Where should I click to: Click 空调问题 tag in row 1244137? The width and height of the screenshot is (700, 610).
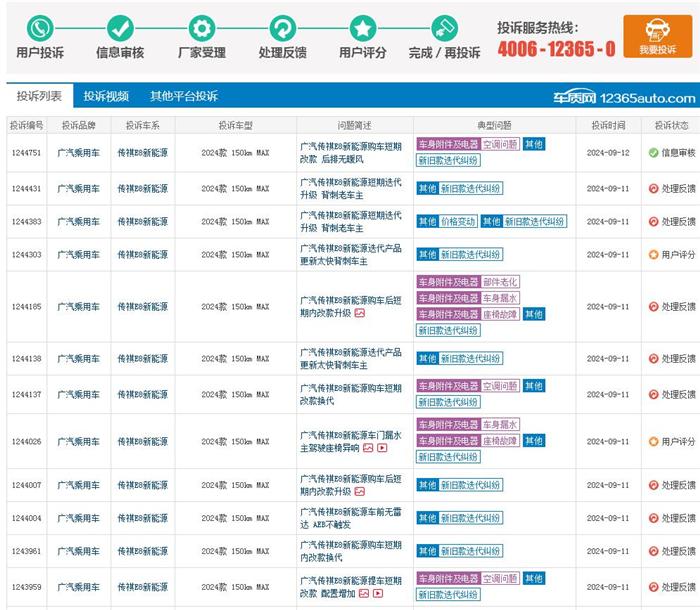point(500,386)
